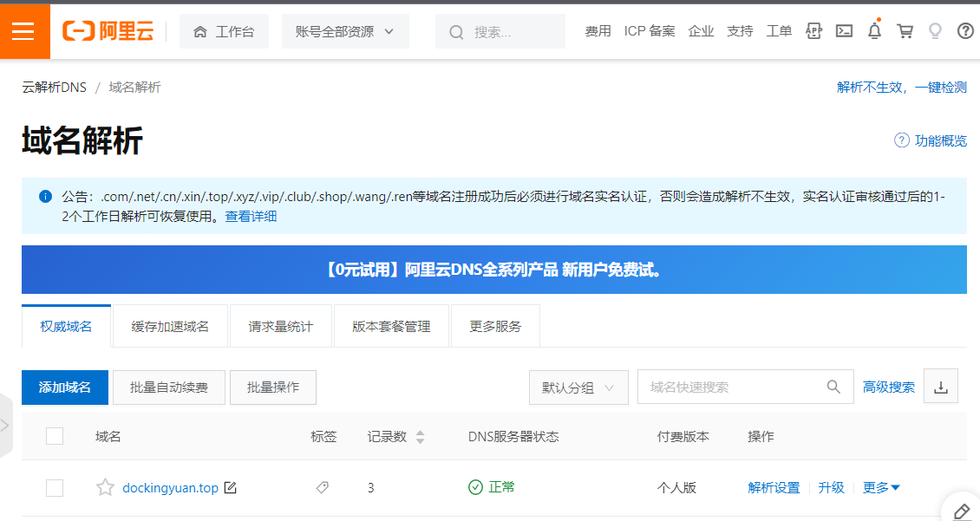The height and width of the screenshot is (521, 980).
Task: Click the 0元试用 promotional banner
Action: pyautogui.click(x=493, y=270)
